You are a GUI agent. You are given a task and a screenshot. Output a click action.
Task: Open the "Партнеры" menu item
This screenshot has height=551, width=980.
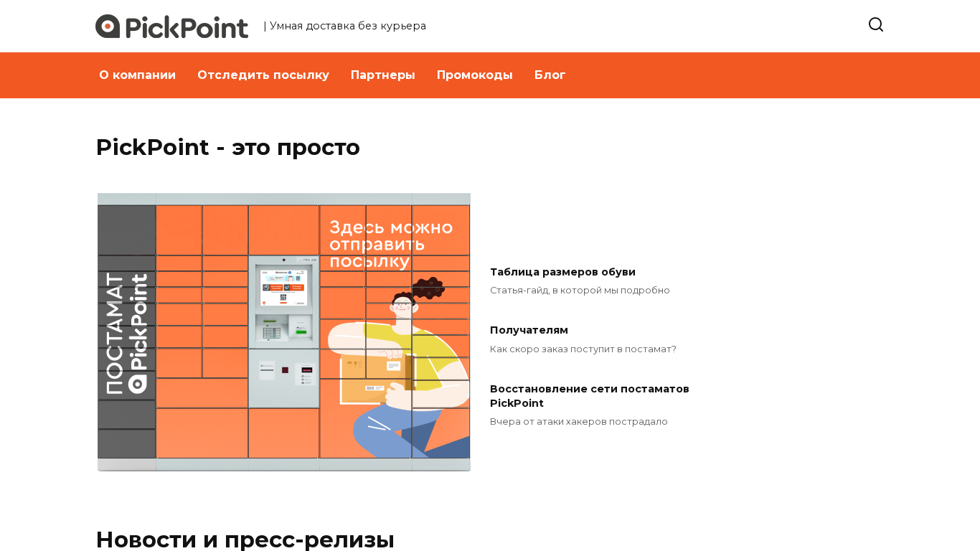pos(383,75)
